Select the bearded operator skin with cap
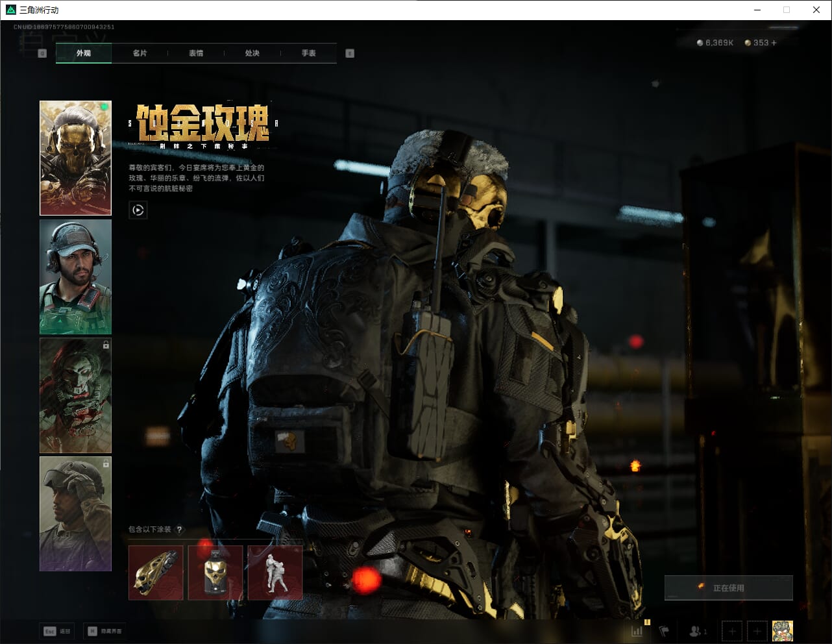This screenshot has width=832, height=644. tap(75, 277)
